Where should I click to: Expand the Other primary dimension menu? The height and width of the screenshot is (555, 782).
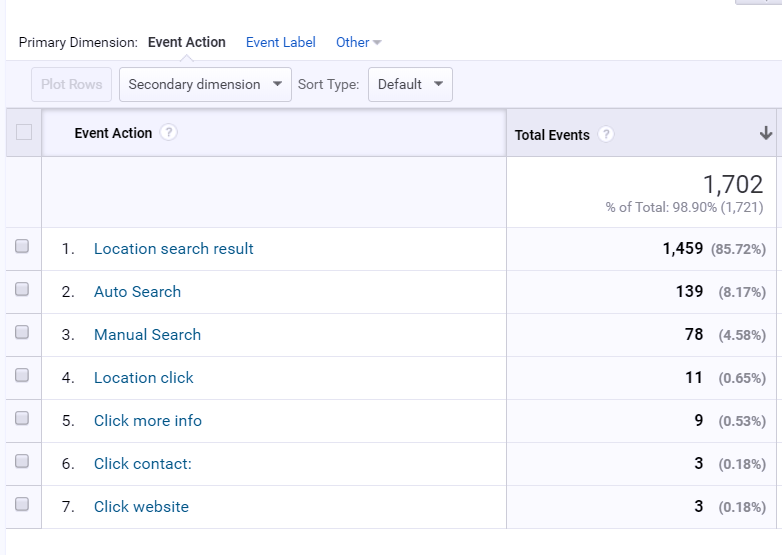coord(358,42)
